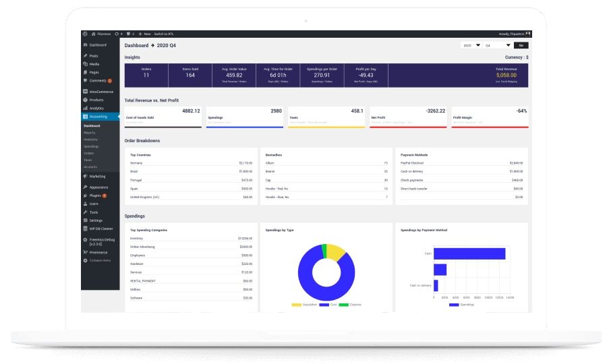Click the Album row in Bestsellers
607x364 pixels.
(x=326, y=163)
